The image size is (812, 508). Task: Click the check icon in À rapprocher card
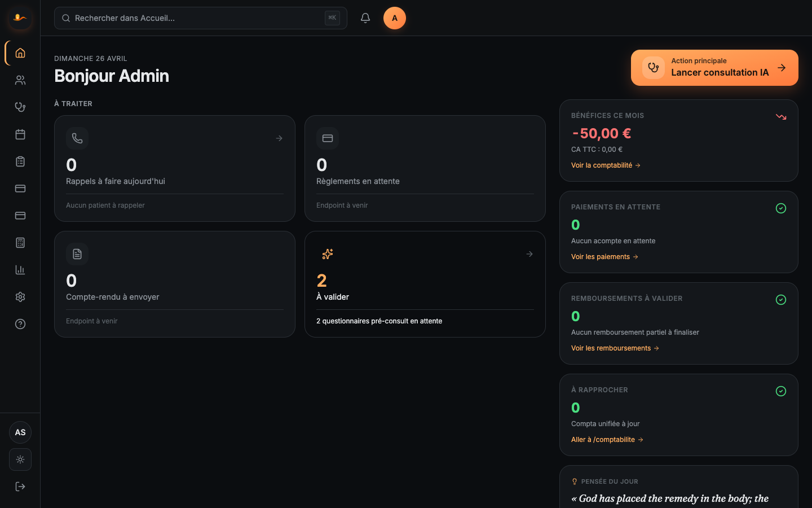click(x=781, y=391)
